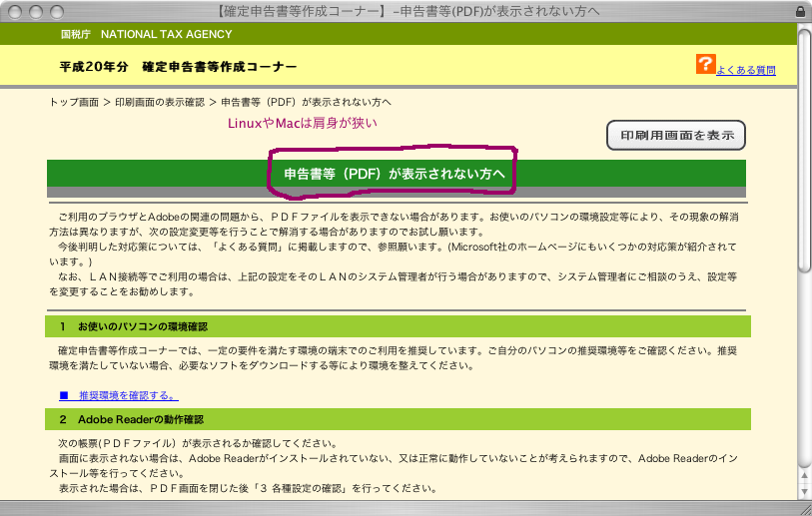Click the blue square bullet before 推奨環境
Viewport: 812px width, 516px height.
coord(63,396)
